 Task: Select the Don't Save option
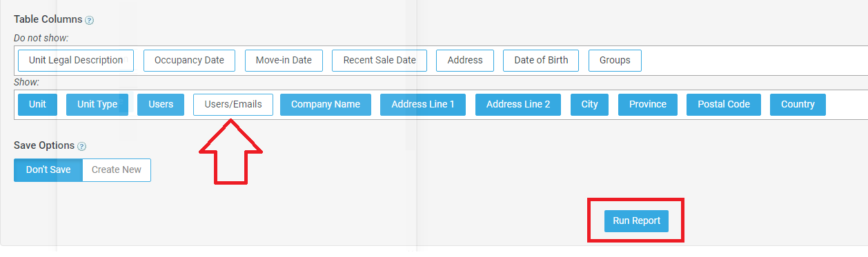(x=48, y=169)
